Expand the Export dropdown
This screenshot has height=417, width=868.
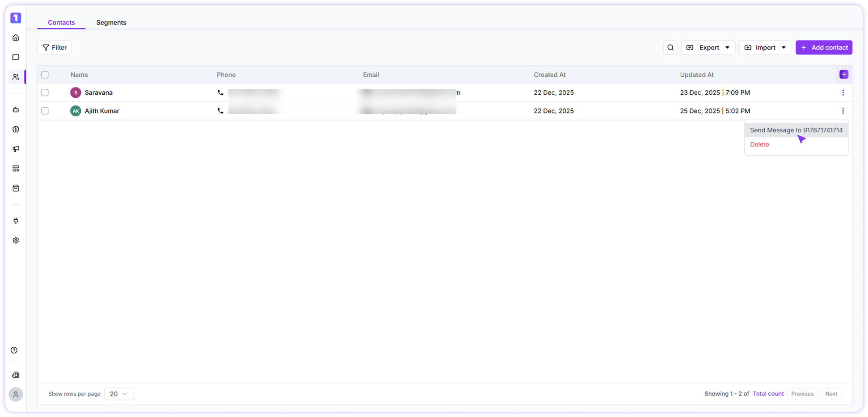708,48
